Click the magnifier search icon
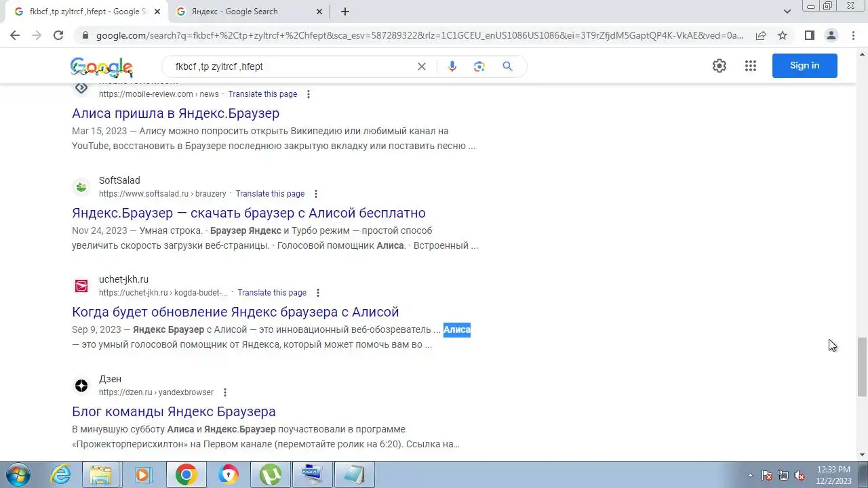This screenshot has width=868, height=488. click(507, 66)
